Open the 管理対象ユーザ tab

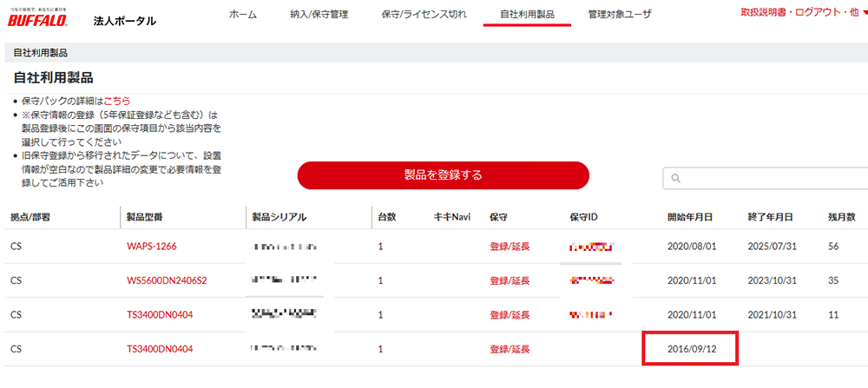click(x=620, y=15)
